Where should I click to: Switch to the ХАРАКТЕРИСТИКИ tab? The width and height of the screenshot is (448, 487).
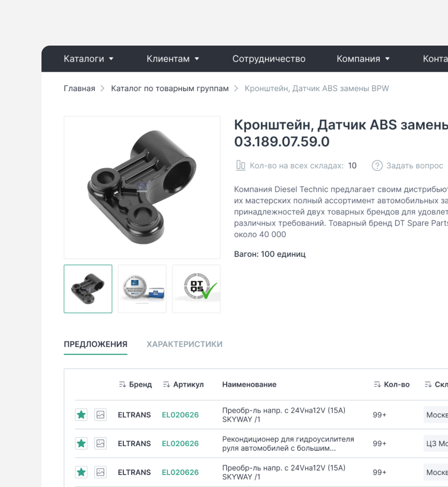(185, 344)
